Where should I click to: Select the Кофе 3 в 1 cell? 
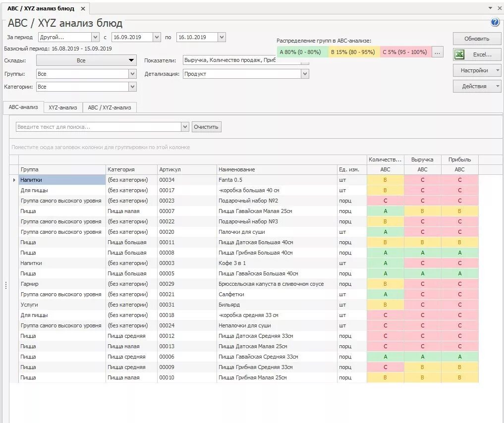tap(277, 263)
